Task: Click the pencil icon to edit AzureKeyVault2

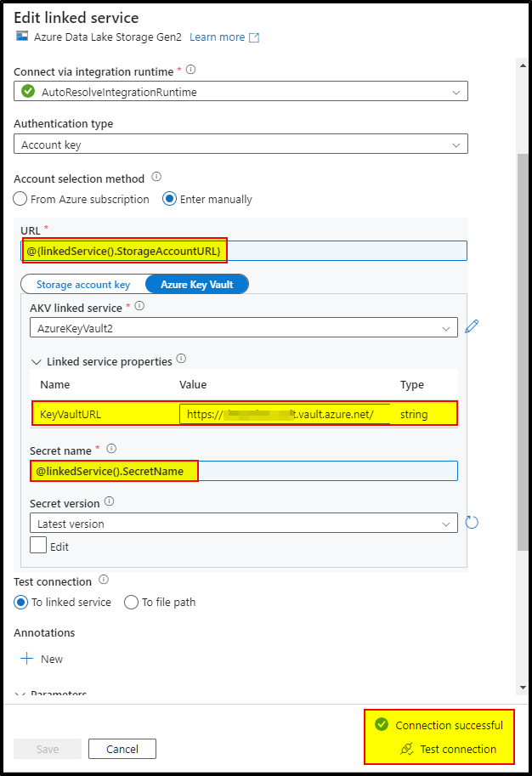Action: coord(472,326)
